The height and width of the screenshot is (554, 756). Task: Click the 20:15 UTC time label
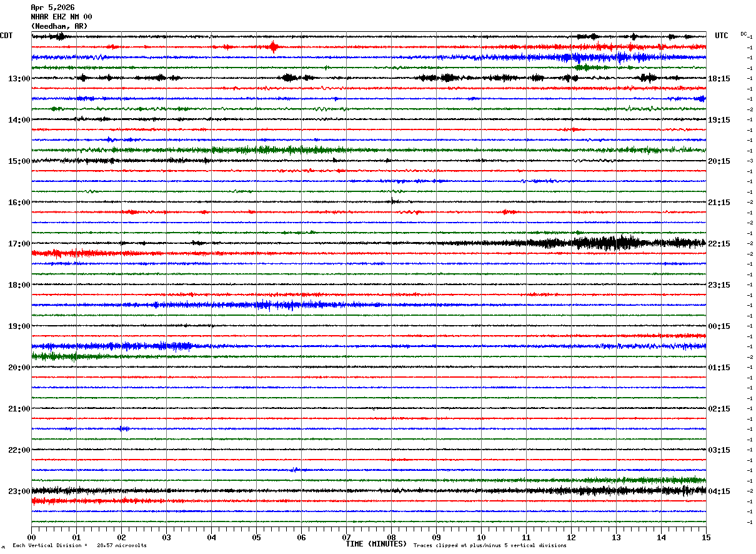pyautogui.click(x=719, y=161)
